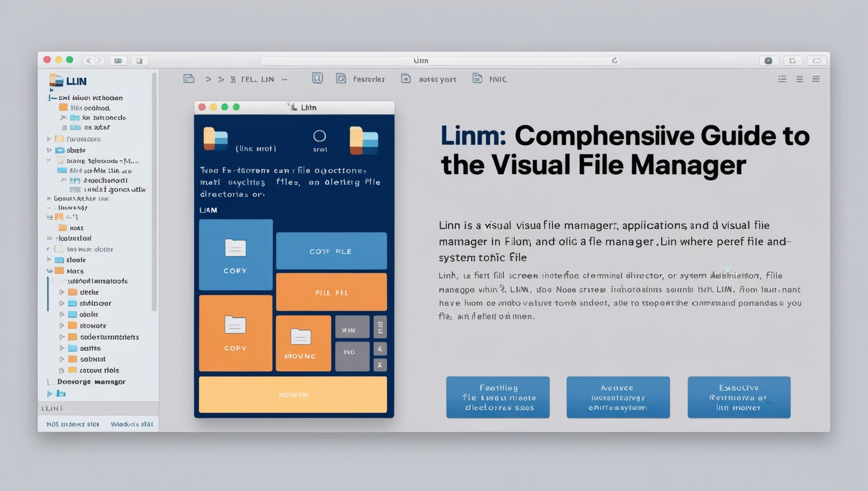
Task: Click the orange MOVNC folder tile
Action: coord(303,343)
